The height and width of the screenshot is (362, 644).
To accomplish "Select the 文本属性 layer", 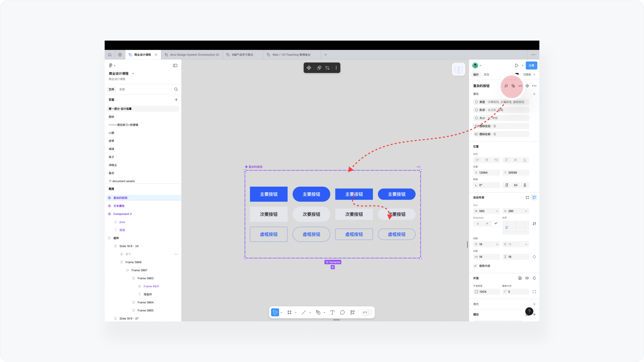I will [x=144, y=206].
